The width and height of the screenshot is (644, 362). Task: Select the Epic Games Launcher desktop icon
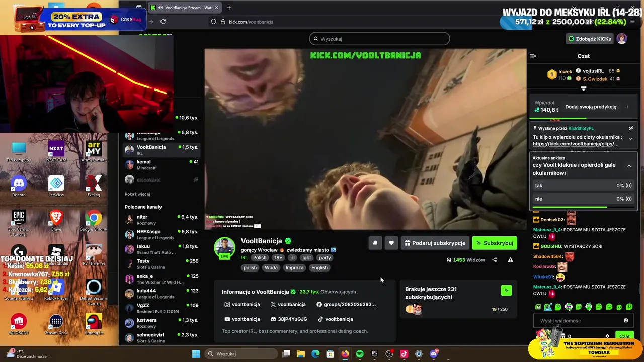19,223
